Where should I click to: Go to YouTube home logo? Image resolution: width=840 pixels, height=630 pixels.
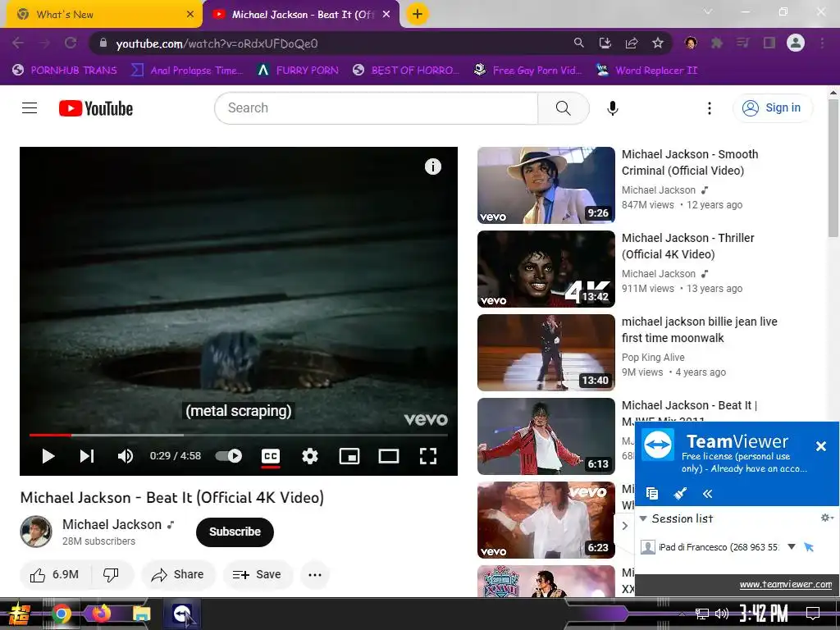96,108
